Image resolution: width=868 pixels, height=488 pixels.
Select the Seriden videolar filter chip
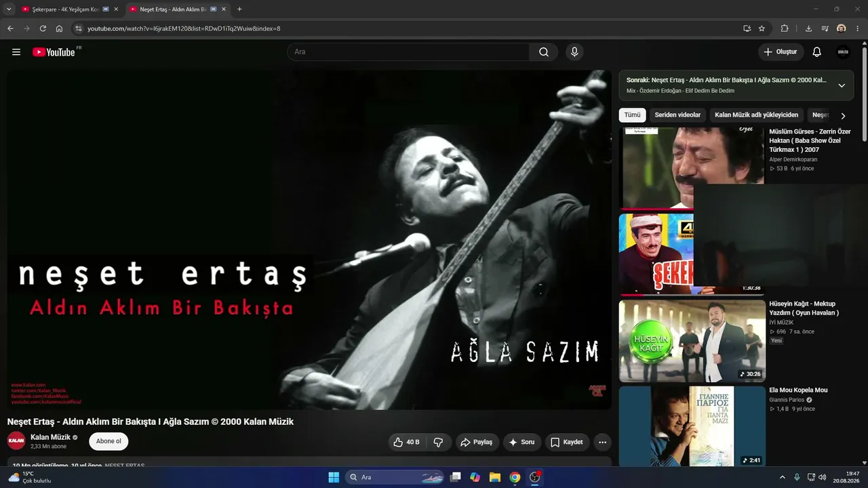[677, 115]
